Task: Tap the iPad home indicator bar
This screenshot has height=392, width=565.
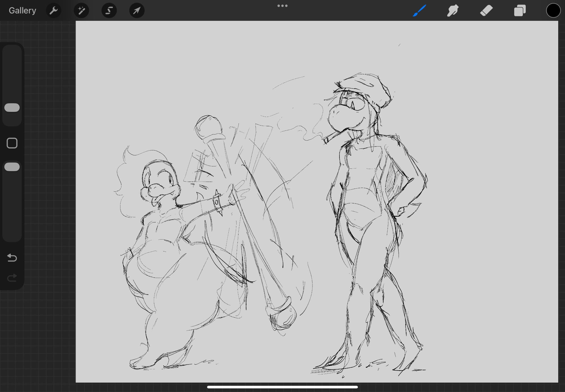Action: point(282,387)
